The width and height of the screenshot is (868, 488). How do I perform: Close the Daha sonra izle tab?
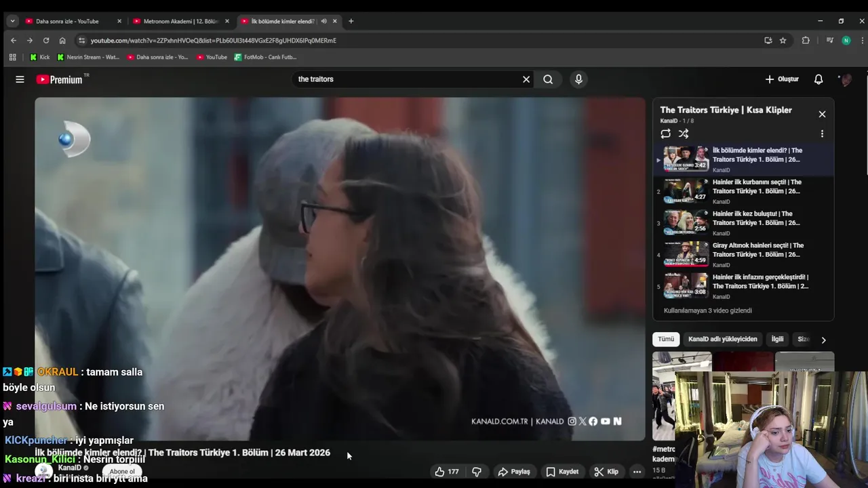pyautogui.click(x=119, y=21)
